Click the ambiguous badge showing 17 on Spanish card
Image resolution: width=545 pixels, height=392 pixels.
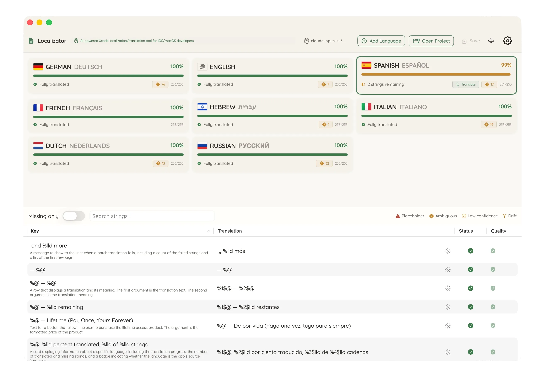[x=490, y=84]
